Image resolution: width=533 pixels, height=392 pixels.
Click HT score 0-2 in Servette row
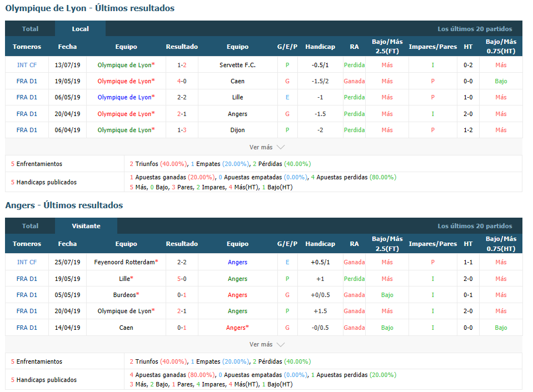coord(468,65)
